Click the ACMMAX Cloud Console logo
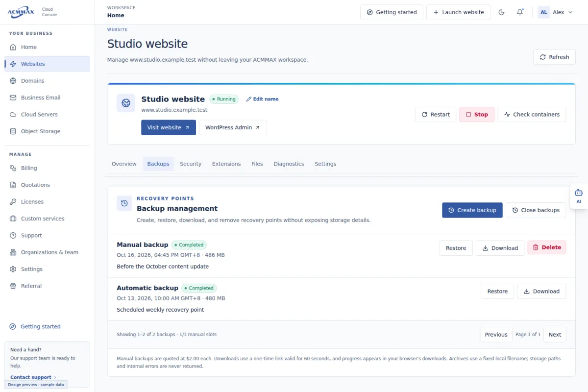The image size is (588, 392). [x=32, y=12]
